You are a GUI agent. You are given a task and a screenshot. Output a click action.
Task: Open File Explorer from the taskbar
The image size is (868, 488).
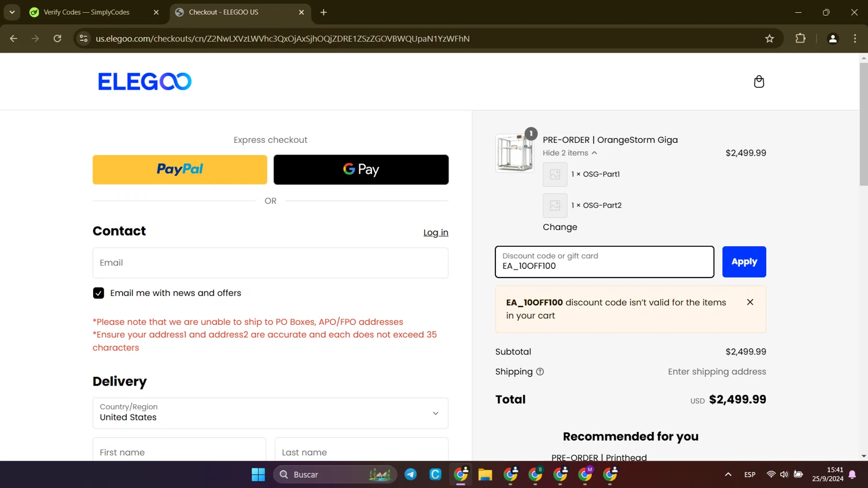click(485, 475)
